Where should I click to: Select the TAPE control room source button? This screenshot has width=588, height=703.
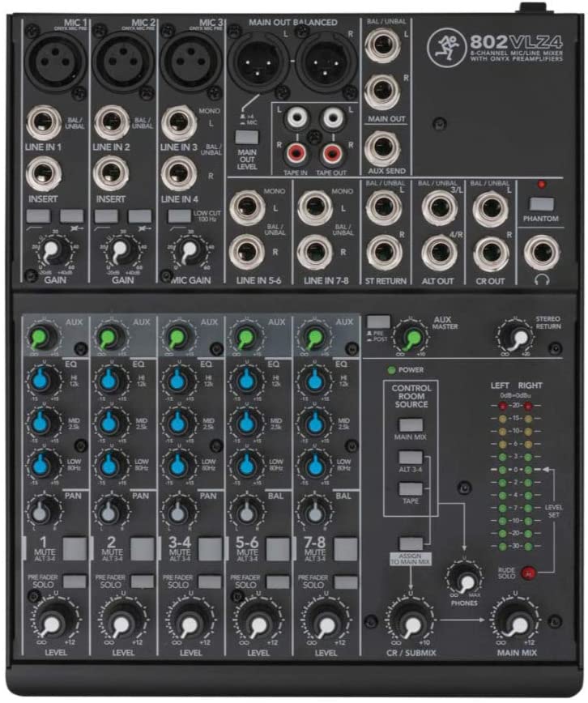tap(411, 488)
